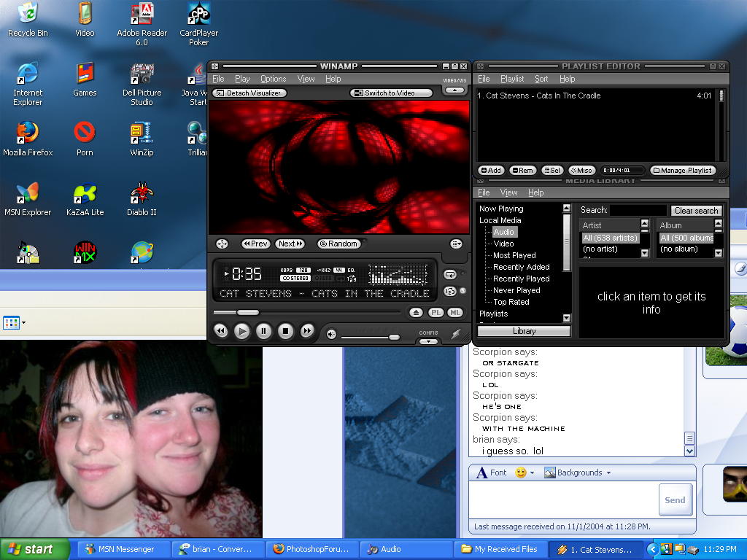Open the Options menu in Winamp
This screenshot has width=747, height=560.
click(x=273, y=79)
